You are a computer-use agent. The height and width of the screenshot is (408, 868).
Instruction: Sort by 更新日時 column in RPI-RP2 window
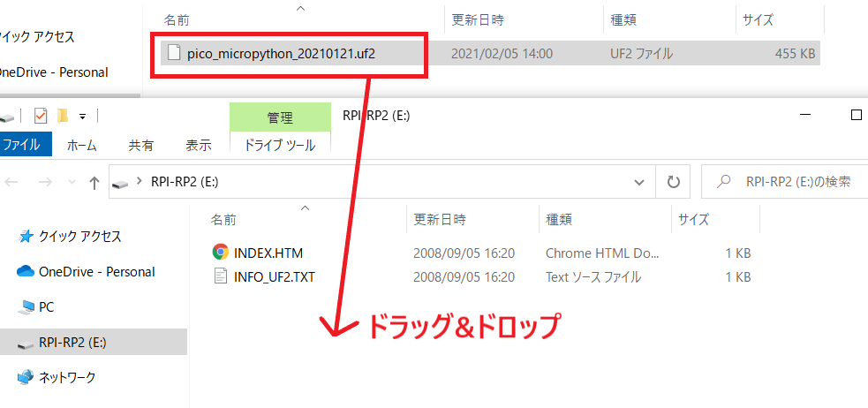[x=440, y=219]
